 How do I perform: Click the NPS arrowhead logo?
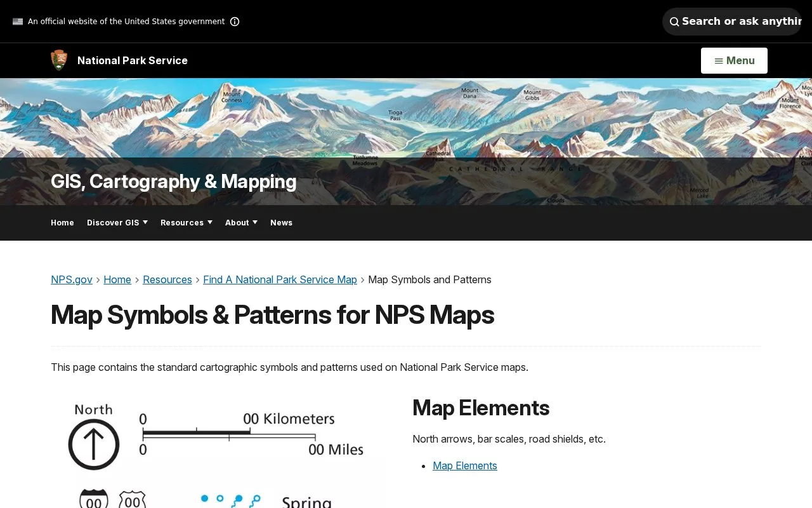click(x=59, y=60)
